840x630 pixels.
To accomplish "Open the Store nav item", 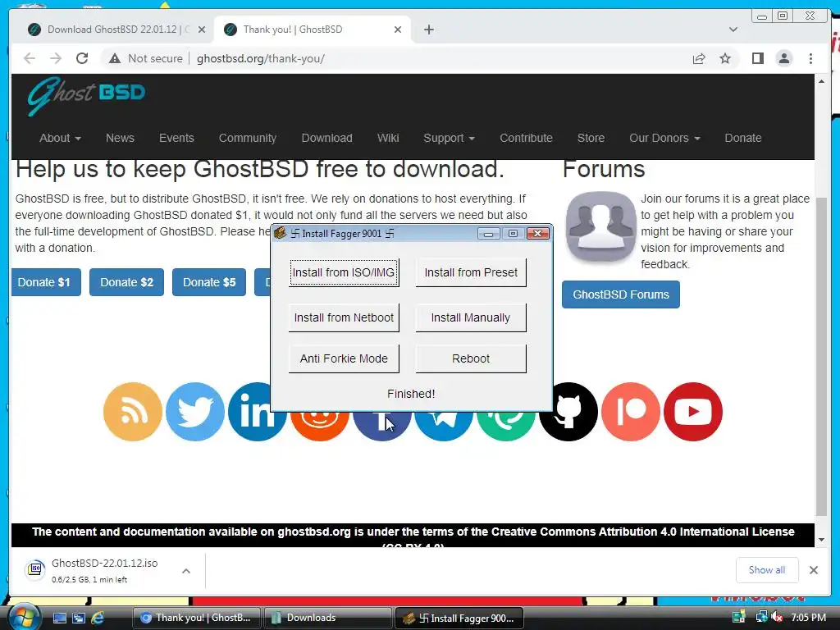I will click(591, 138).
